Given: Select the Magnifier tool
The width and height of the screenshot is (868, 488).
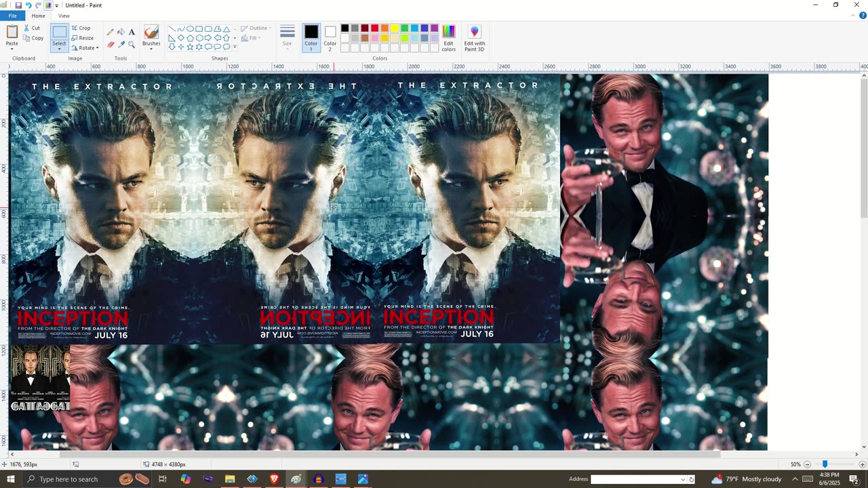Looking at the screenshot, I should pyautogui.click(x=132, y=45).
